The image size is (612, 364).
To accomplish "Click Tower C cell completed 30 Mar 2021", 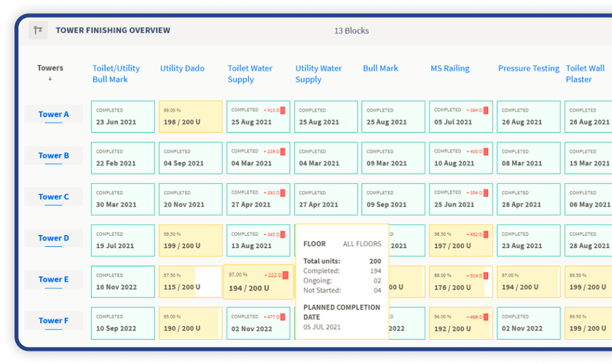I will click(x=123, y=199).
